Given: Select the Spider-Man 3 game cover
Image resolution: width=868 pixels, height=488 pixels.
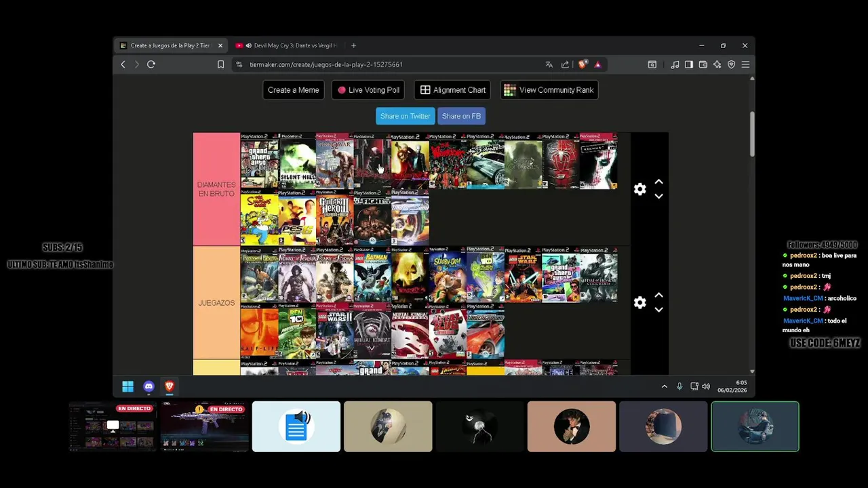Looking at the screenshot, I should (x=561, y=161).
